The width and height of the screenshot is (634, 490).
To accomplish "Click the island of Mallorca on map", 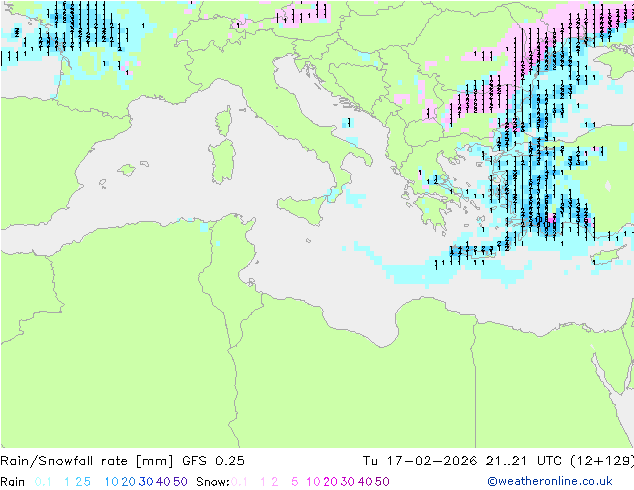I will pos(127,170).
